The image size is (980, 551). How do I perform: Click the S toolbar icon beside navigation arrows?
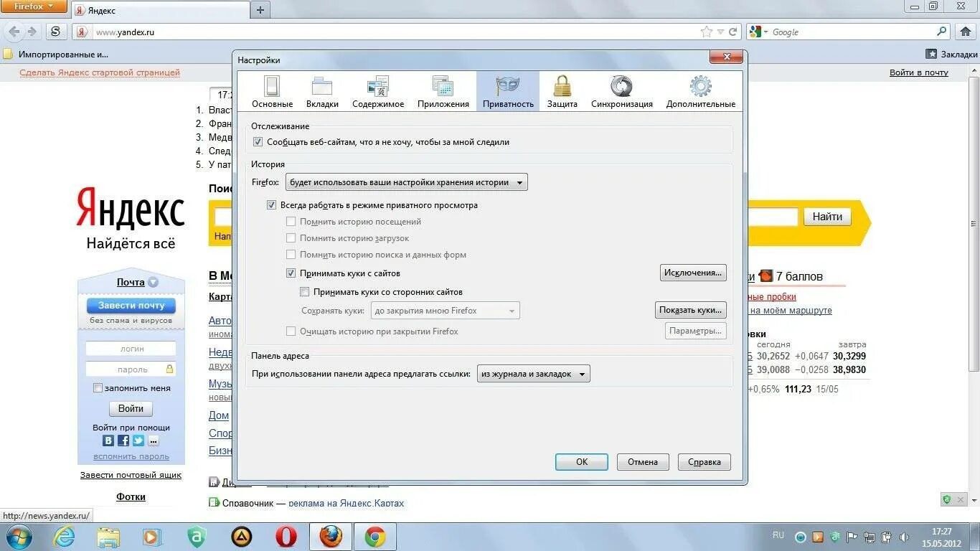click(56, 32)
